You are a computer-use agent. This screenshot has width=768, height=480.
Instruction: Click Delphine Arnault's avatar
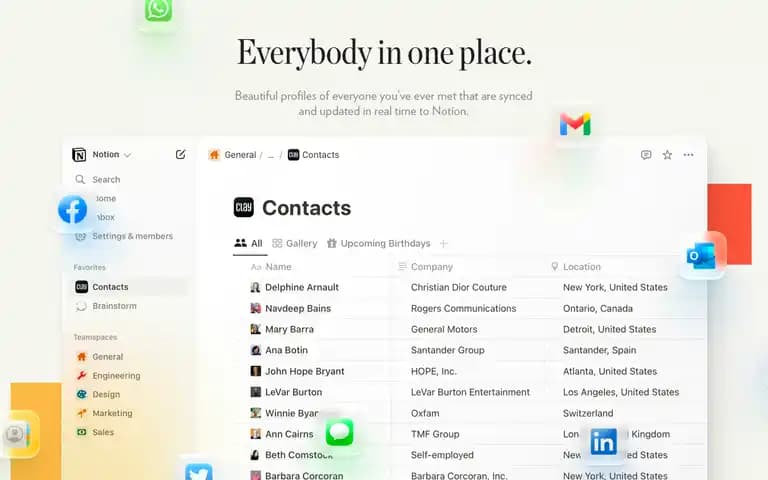point(255,287)
